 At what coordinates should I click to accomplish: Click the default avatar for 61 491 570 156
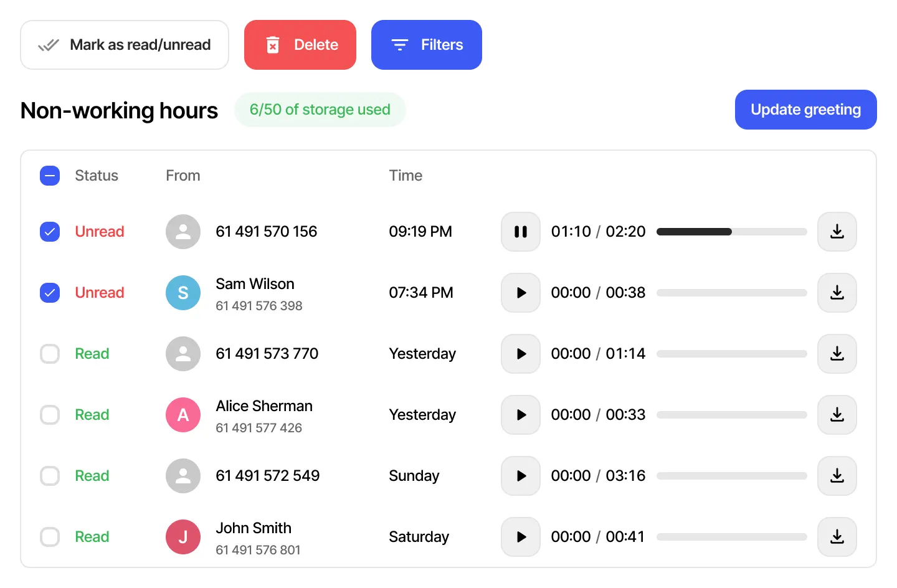coord(183,232)
